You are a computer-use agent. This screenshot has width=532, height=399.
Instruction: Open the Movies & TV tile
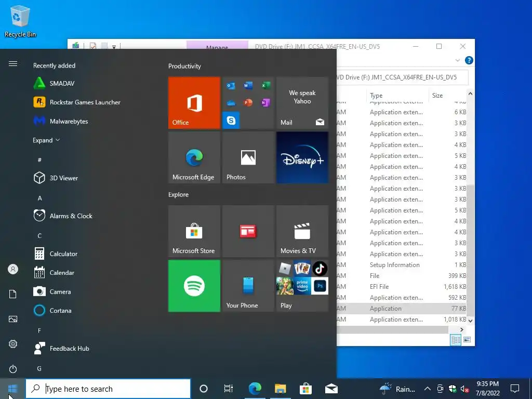point(302,231)
